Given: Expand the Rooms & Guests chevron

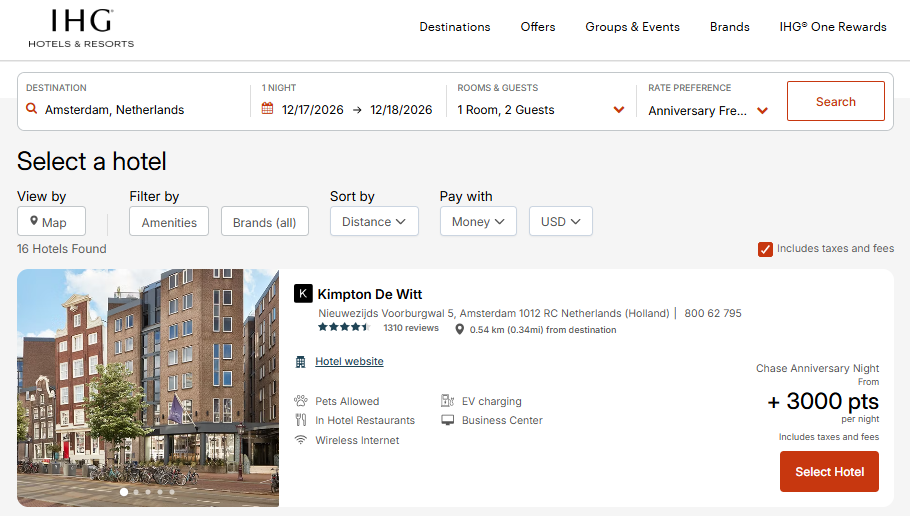Looking at the screenshot, I should pos(619,110).
